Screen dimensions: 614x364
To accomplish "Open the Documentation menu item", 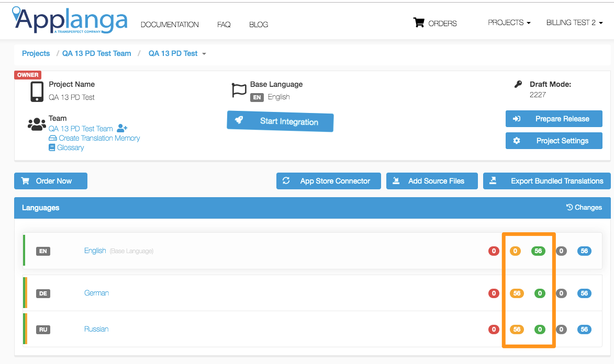I will (x=170, y=25).
